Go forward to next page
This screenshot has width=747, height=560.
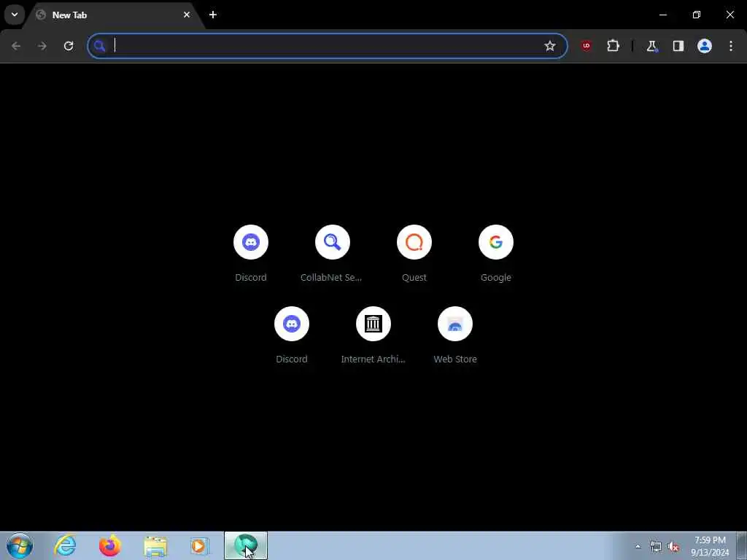pyautogui.click(x=42, y=46)
